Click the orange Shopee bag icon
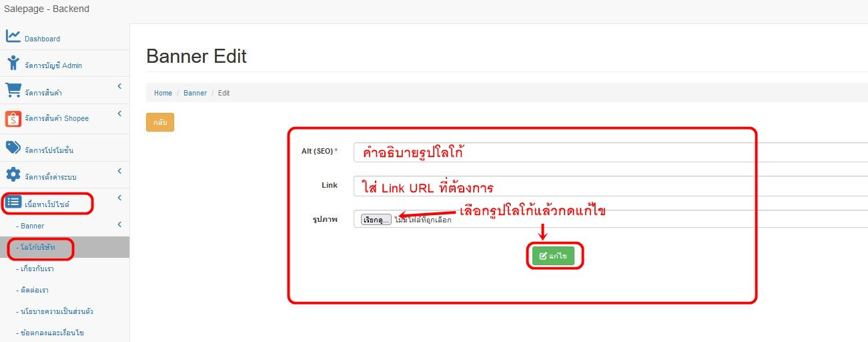The height and width of the screenshot is (342, 868). pyautogui.click(x=13, y=118)
